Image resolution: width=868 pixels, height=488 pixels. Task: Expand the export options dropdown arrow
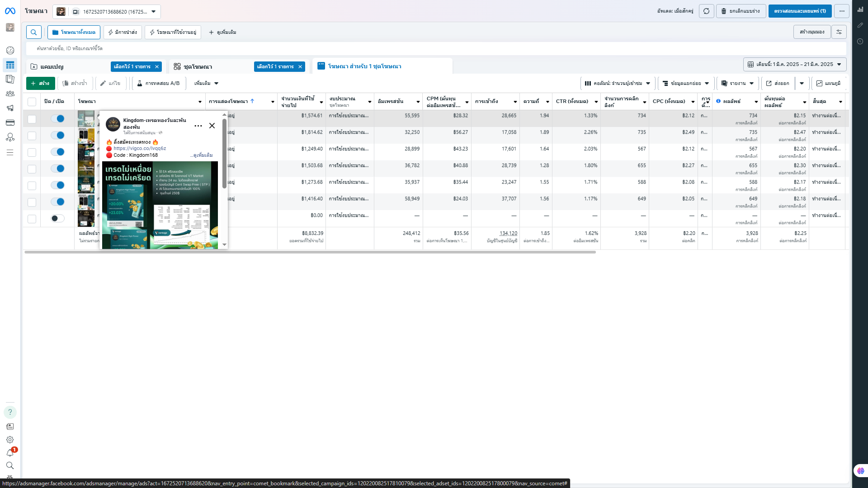click(x=802, y=83)
